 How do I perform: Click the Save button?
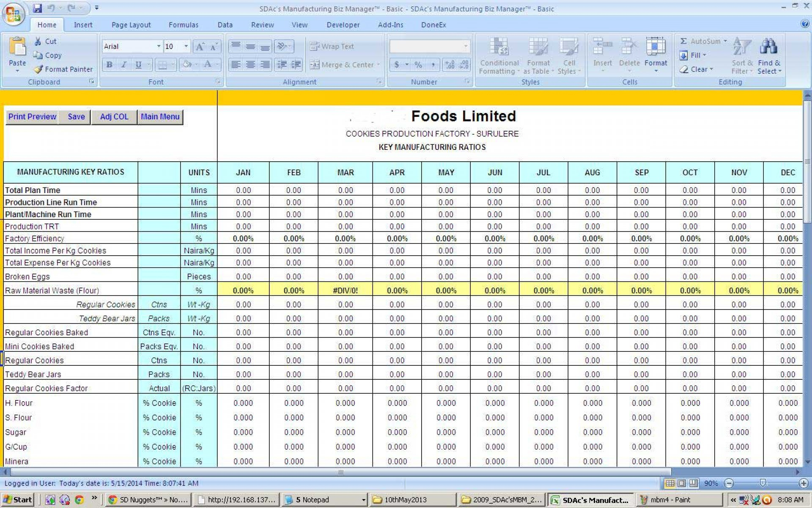pos(76,116)
